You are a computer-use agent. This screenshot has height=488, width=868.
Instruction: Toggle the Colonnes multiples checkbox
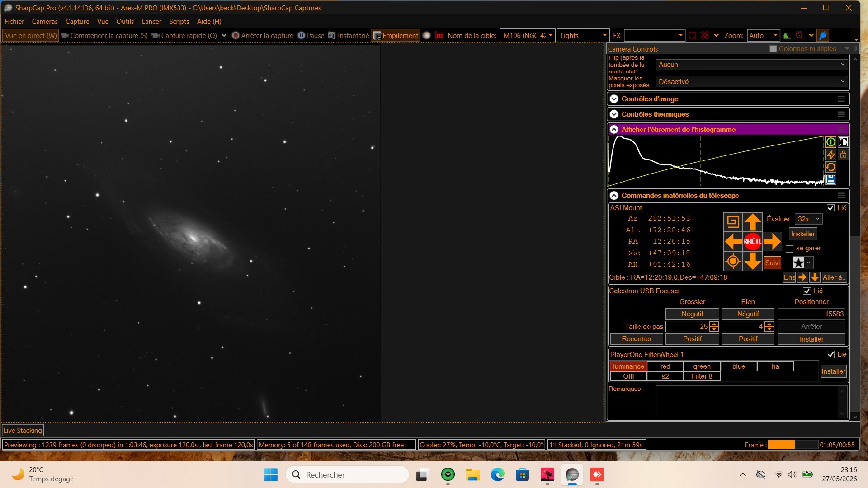[773, 49]
